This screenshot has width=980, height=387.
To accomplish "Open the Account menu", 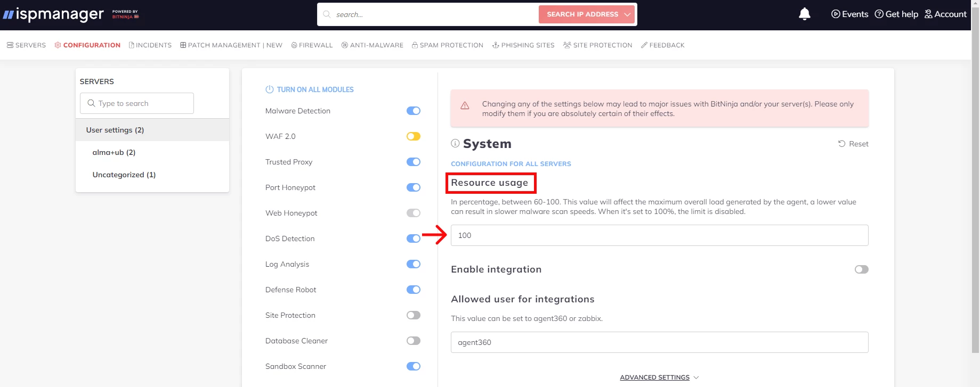I will click(945, 14).
